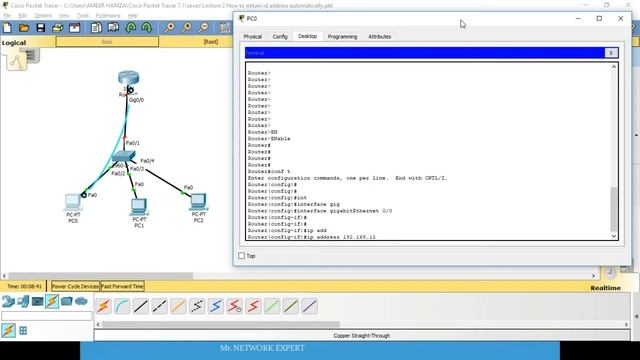Pick the blue zigzag Coaxial cable
This screenshot has height=360, width=640.
[x=216, y=306]
